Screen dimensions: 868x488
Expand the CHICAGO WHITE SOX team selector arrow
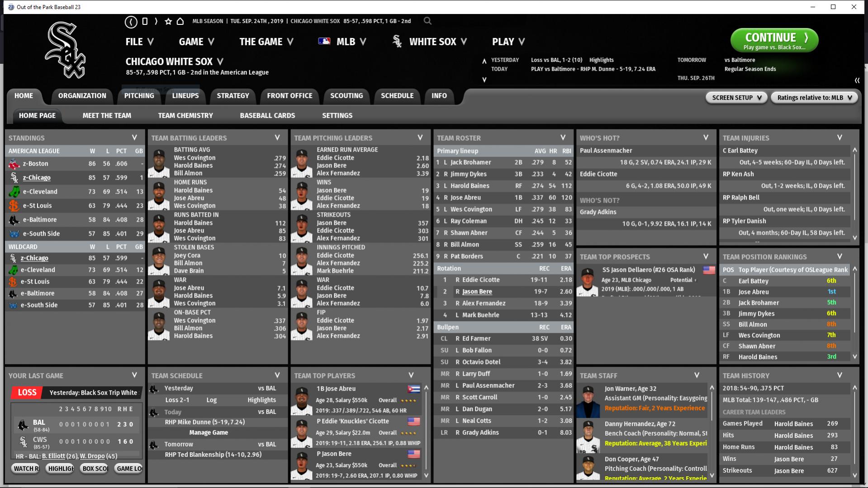(x=220, y=62)
